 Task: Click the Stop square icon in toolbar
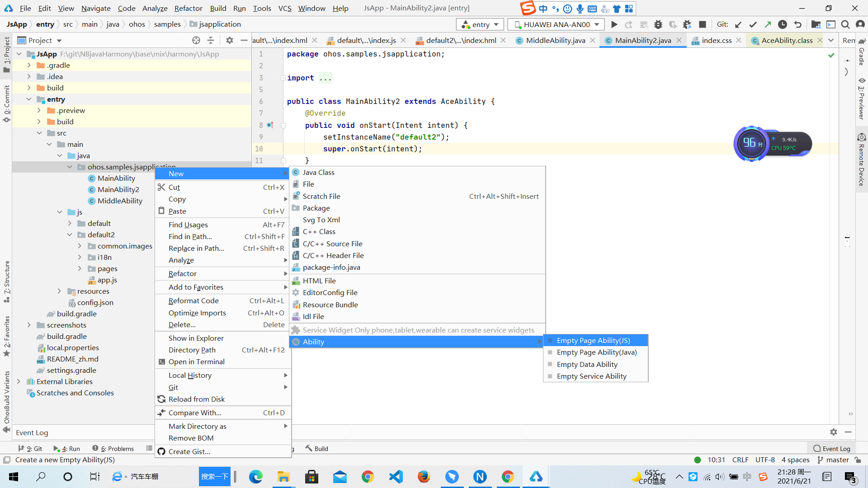pos(702,24)
